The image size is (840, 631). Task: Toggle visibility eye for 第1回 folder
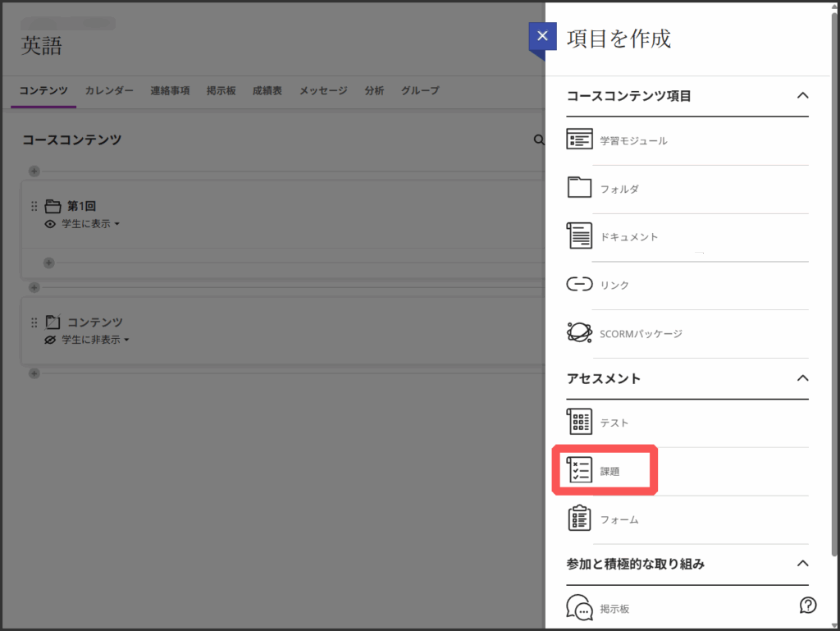pos(50,224)
